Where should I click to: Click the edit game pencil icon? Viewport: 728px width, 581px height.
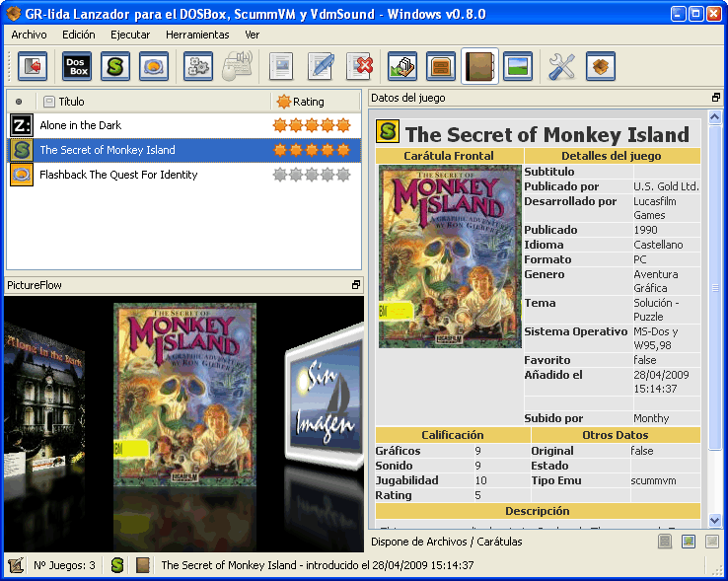tap(322, 66)
